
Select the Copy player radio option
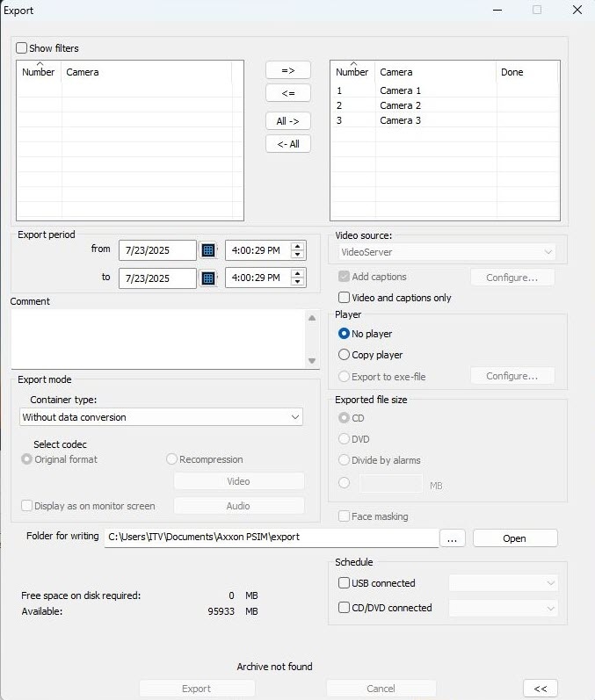(344, 355)
